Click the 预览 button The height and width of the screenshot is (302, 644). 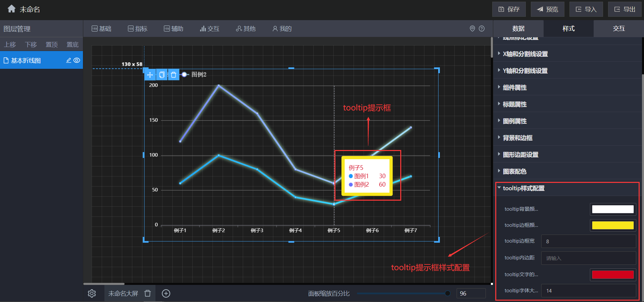547,9
